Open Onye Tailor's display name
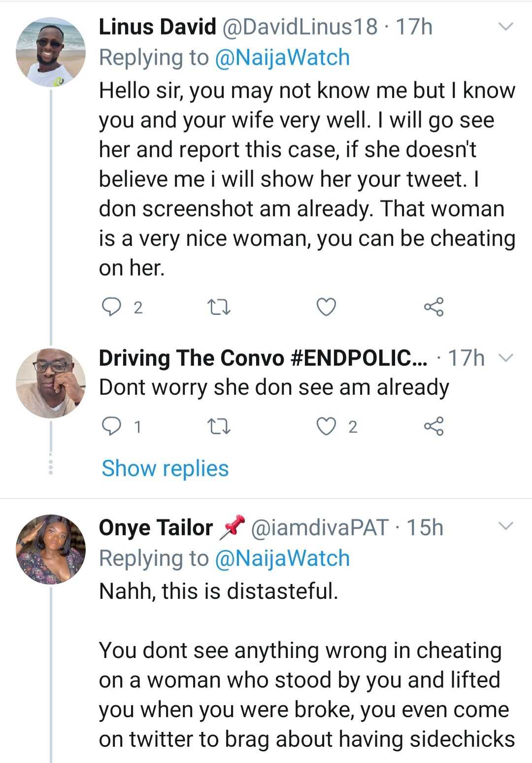Image resolution: width=532 pixels, height=763 pixels. click(x=156, y=527)
